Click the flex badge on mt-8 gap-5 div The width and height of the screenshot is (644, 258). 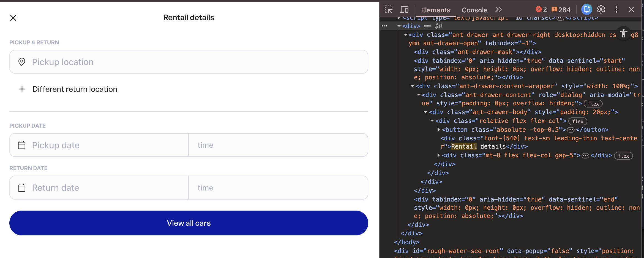pyautogui.click(x=623, y=156)
